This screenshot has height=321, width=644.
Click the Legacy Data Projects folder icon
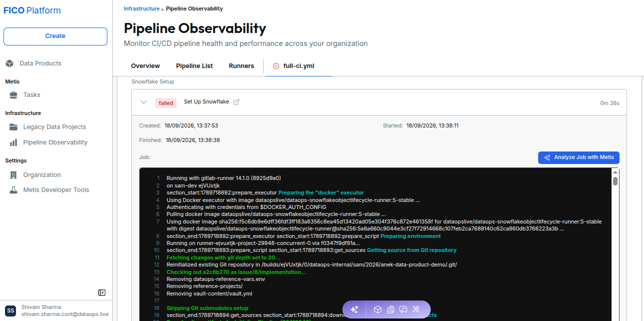(x=13, y=127)
